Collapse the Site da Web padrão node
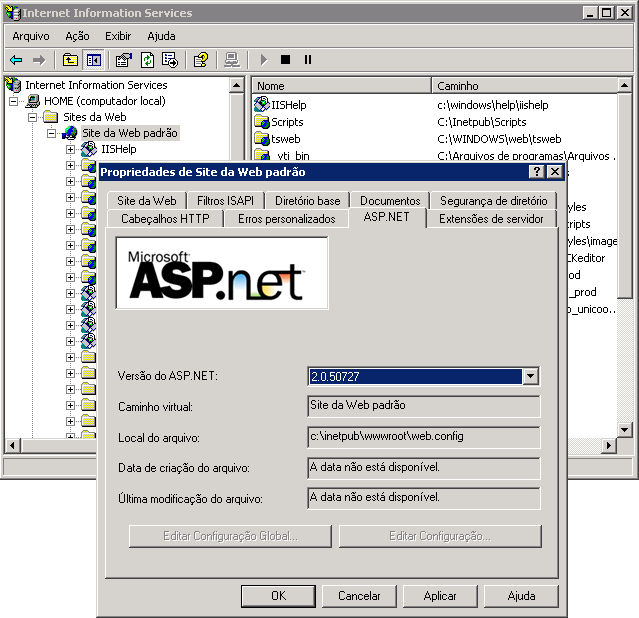The width and height of the screenshot is (639, 618). [52, 133]
